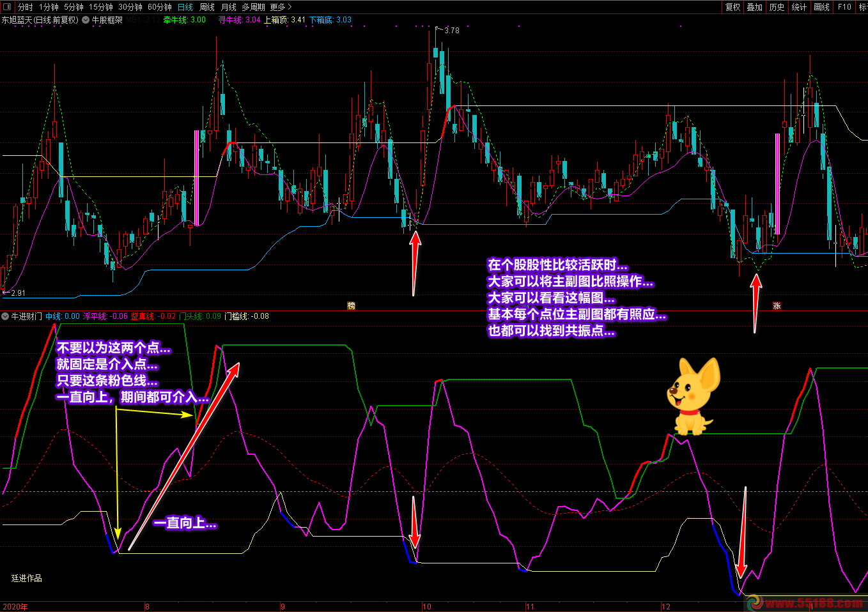Click the 中线: 0.00 sub-indicator value
868x612 pixels.
point(63,316)
